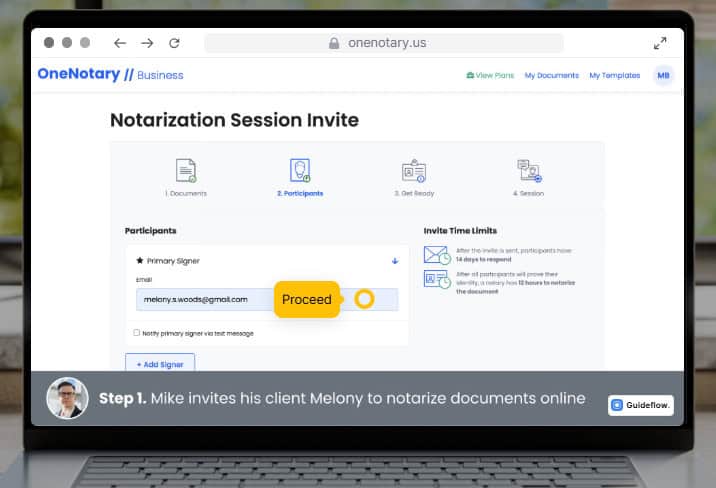This screenshot has height=488, width=716.
Task: Select the Participants step icon
Action: point(300,171)
